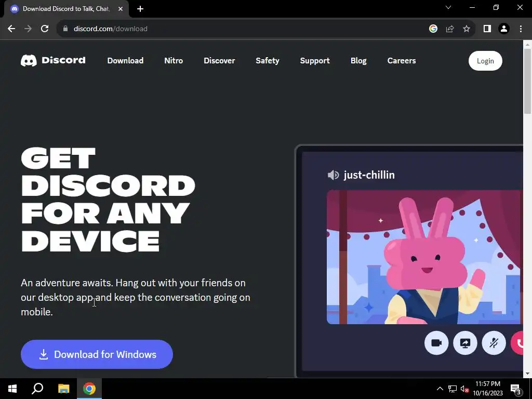532x399 pixels.
Task: Click the network tray icon
Action: pos(453,389)
